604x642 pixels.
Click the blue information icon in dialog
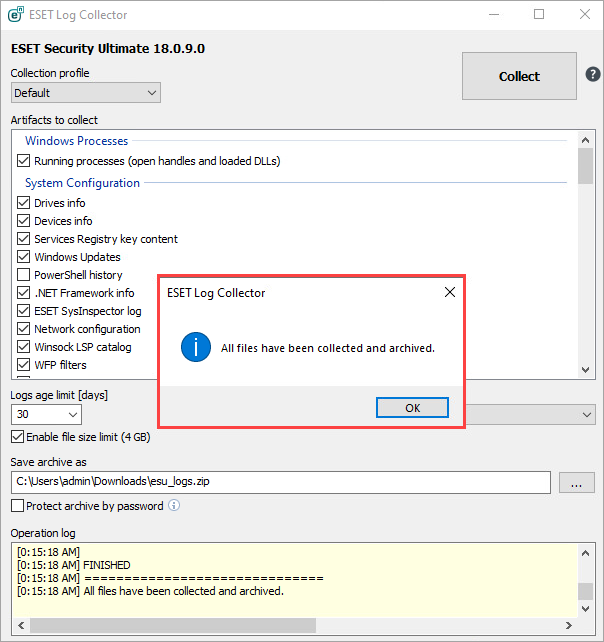point(196,347)
